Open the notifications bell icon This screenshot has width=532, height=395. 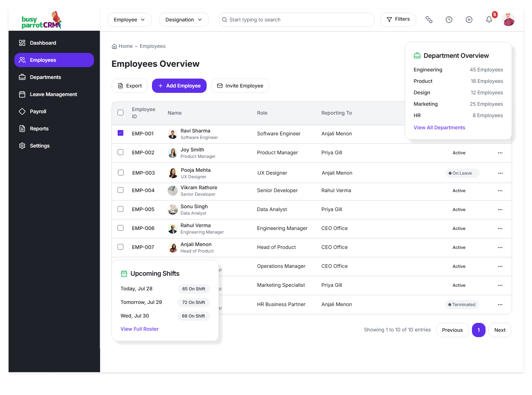[489, 20]
